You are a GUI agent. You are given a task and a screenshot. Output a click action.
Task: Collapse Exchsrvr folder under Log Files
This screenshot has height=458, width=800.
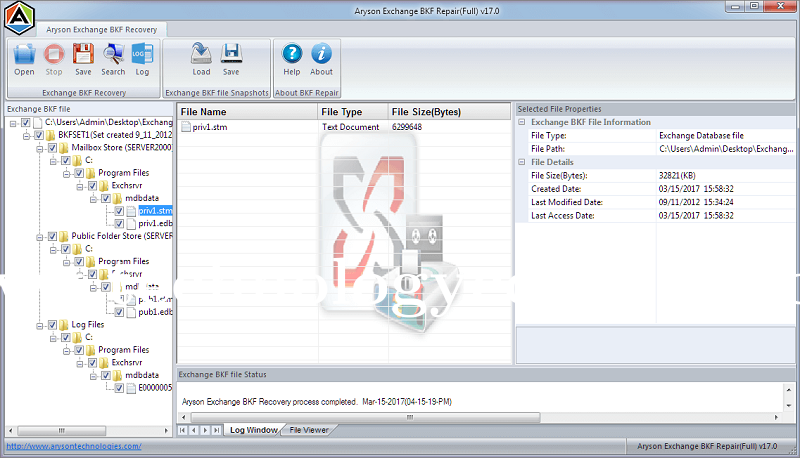pyautogui.click(x=80, y=363)
